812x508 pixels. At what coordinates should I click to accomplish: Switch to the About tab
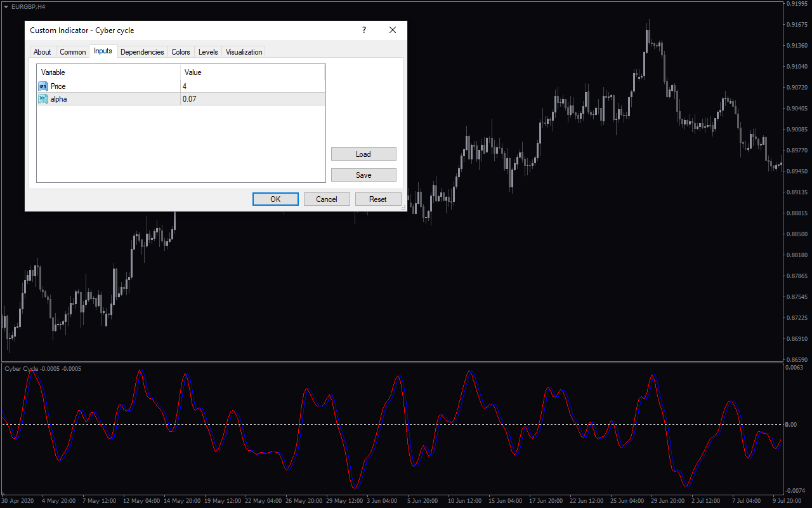tap(43, 52)
